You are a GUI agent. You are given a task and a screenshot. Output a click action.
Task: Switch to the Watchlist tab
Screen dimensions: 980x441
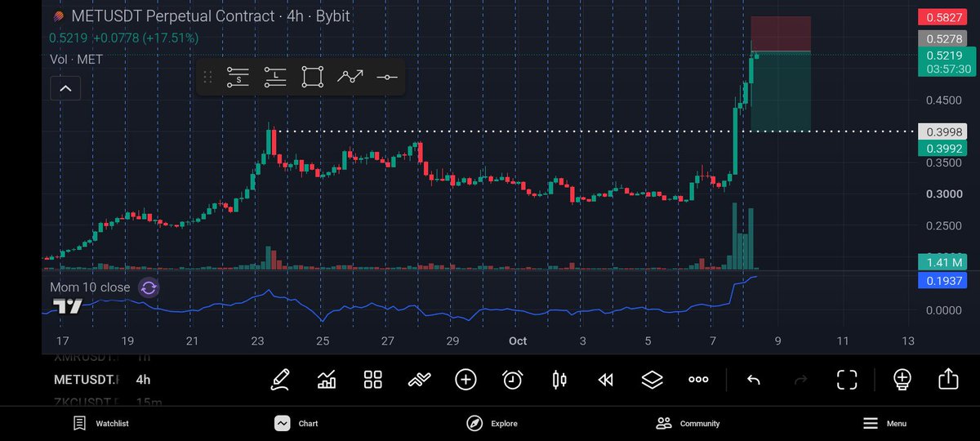[101, 423]
